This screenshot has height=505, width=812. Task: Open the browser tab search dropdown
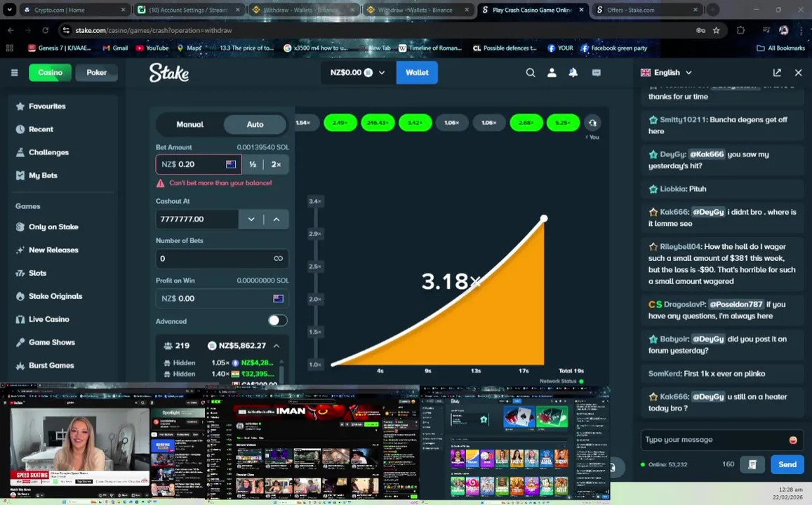pos(9,10)
